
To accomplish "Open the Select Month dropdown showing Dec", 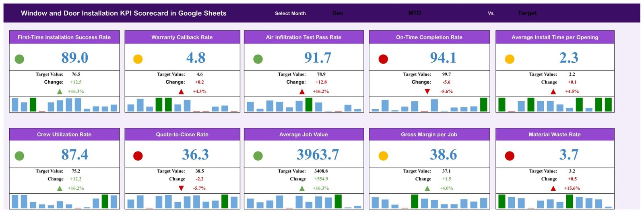I will [338, 13].
